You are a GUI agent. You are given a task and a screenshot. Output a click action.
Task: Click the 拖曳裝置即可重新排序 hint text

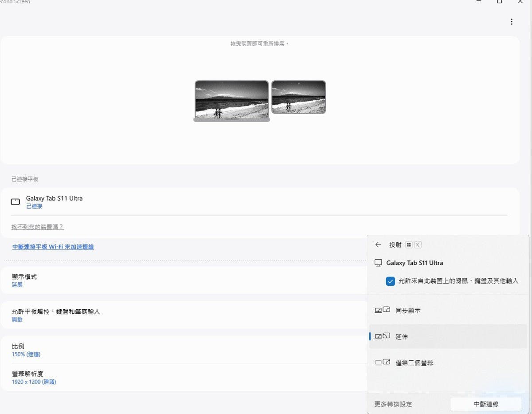click(259, 44)
